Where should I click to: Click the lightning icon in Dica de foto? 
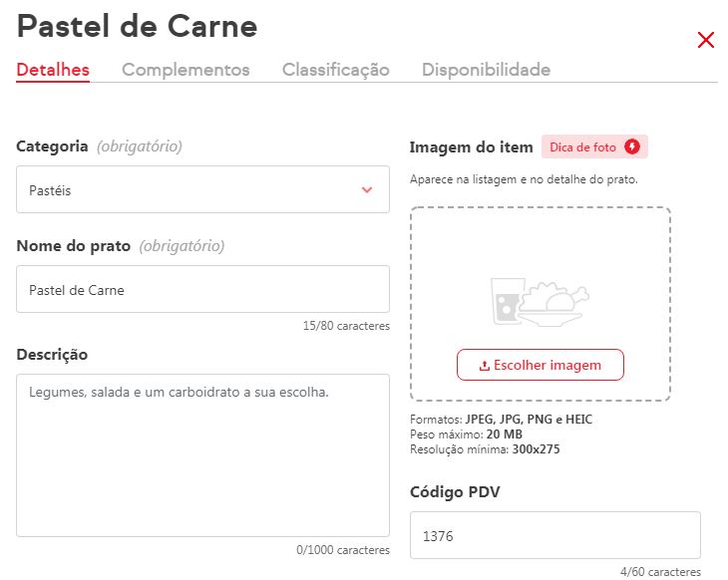632,147
